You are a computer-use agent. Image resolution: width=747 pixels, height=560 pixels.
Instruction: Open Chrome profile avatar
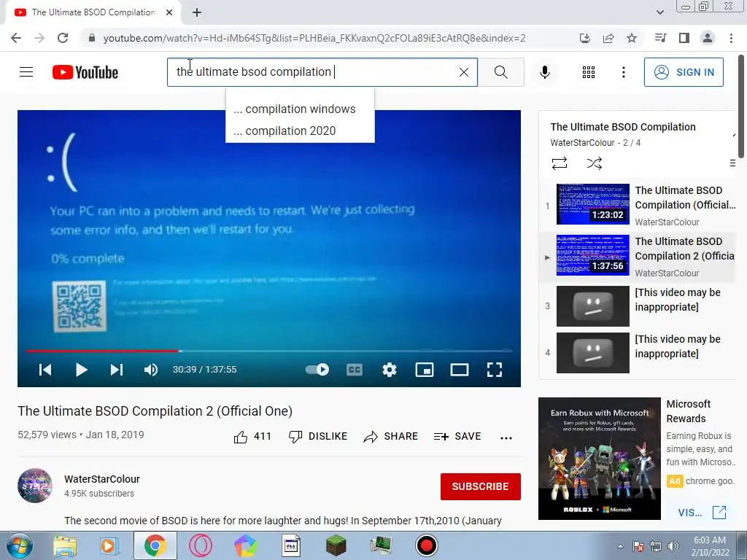click(x=708, y=38)
